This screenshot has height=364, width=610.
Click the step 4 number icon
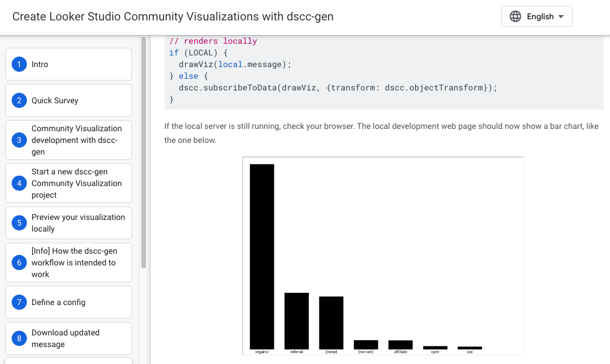pyautogui.click(x=18, y=183)
